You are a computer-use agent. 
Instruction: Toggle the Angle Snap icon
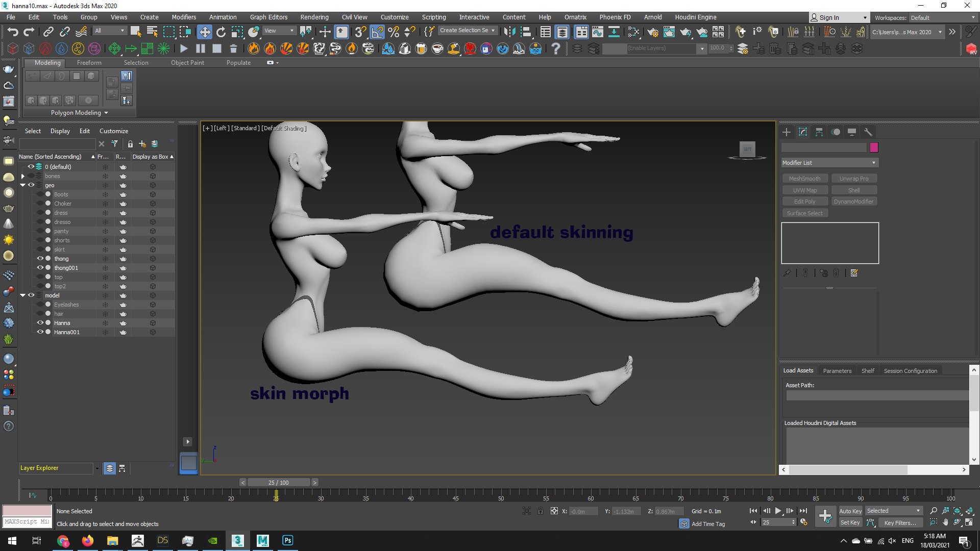pyautogui.click(x=377, y=32)
